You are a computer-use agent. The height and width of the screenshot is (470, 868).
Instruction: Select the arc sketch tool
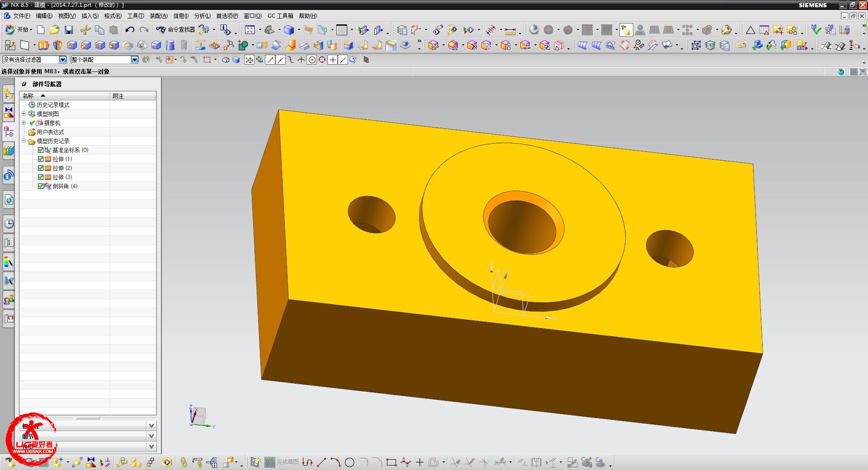(335, 462)
